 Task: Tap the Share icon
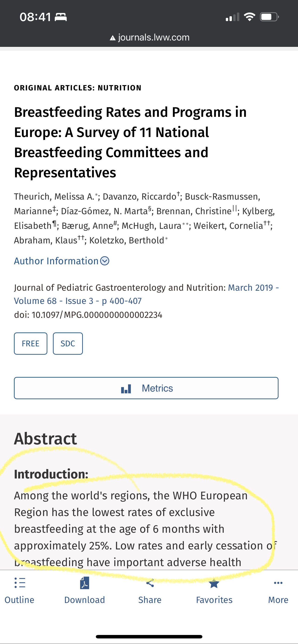pyautogui.click(x=150, y=583)
